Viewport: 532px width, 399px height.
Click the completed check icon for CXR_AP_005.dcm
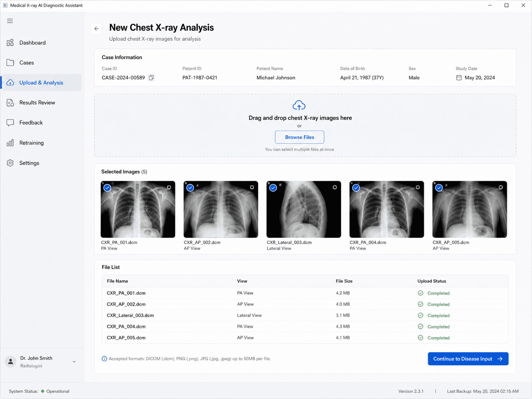click(x=420, y=338)
